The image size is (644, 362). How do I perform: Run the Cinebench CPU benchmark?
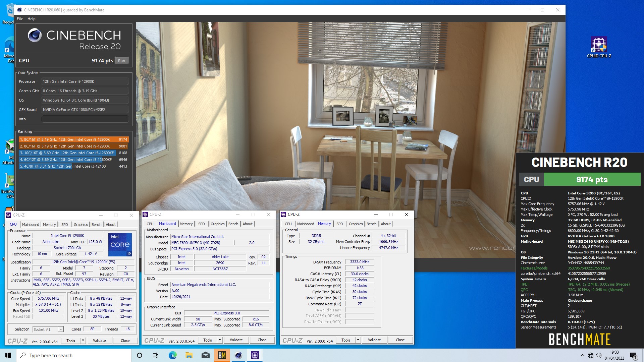[x=122, y=61]
